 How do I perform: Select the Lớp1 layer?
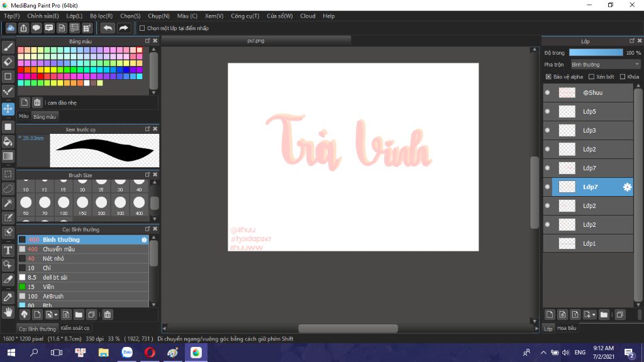click(x=588, y=244)
